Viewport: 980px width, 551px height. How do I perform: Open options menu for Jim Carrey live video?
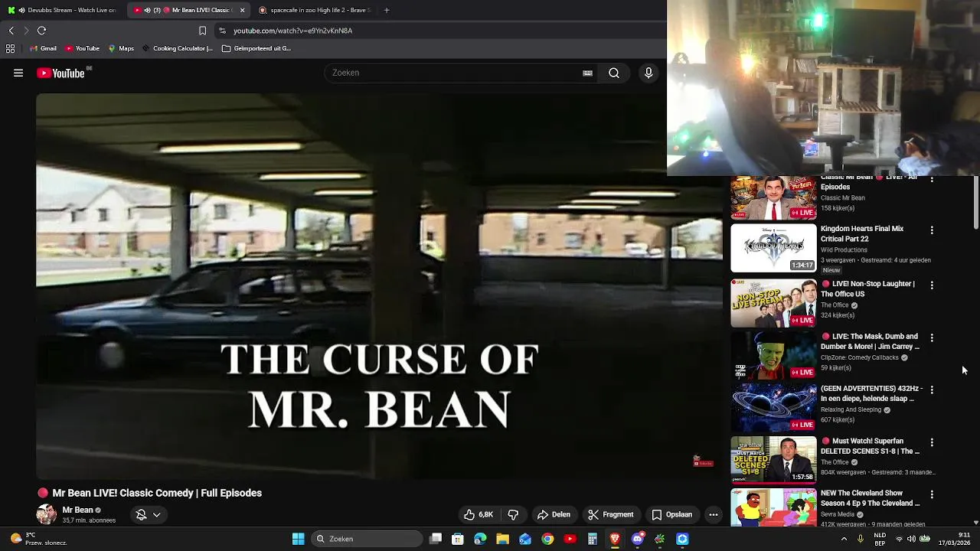pos(932,337)
